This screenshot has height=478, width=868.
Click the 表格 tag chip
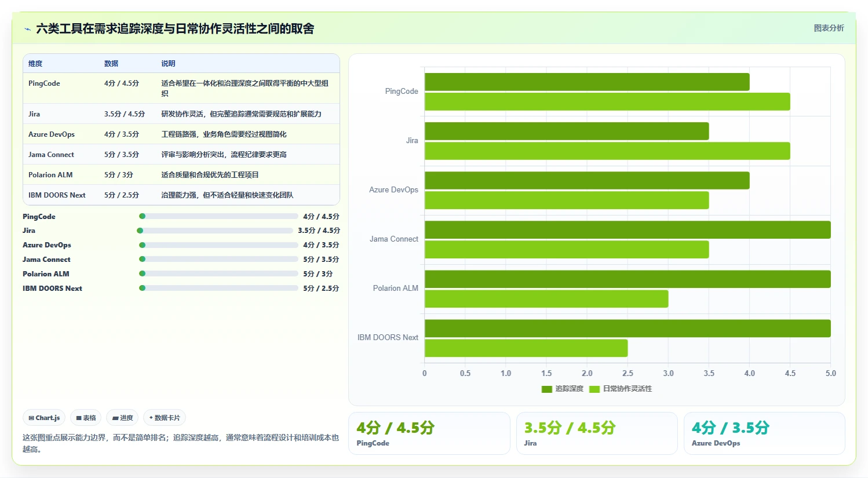tap(86, 418)
